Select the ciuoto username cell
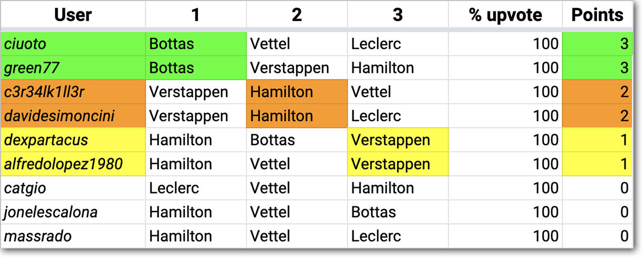The width and height of the screenshot is (644, 259). (x=73, y=43)
